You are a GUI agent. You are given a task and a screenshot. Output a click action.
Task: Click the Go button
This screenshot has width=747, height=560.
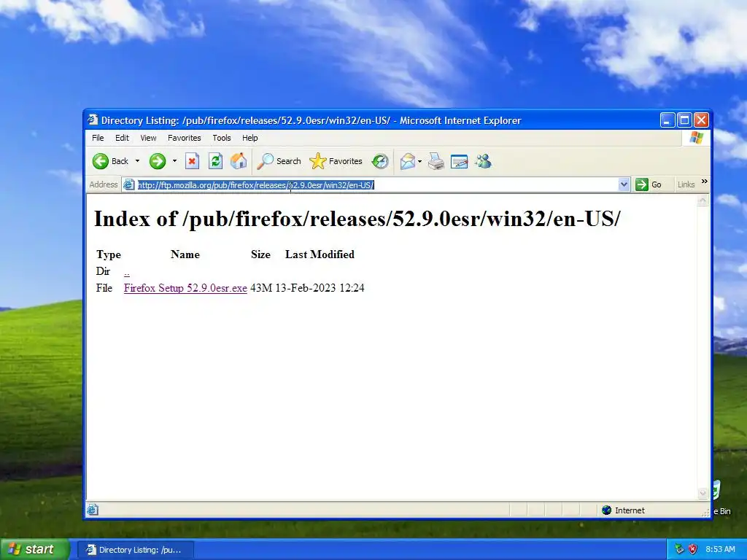click(x=649, y=184)
